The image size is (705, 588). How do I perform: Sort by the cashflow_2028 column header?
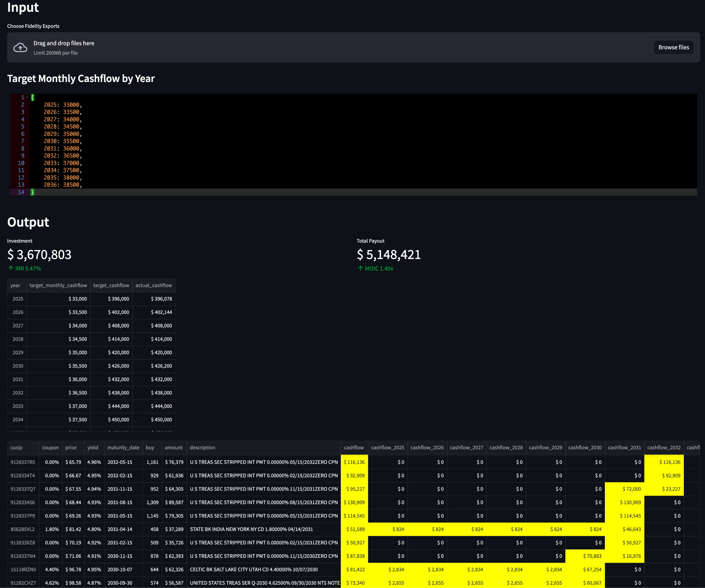[x=506, y=447]
